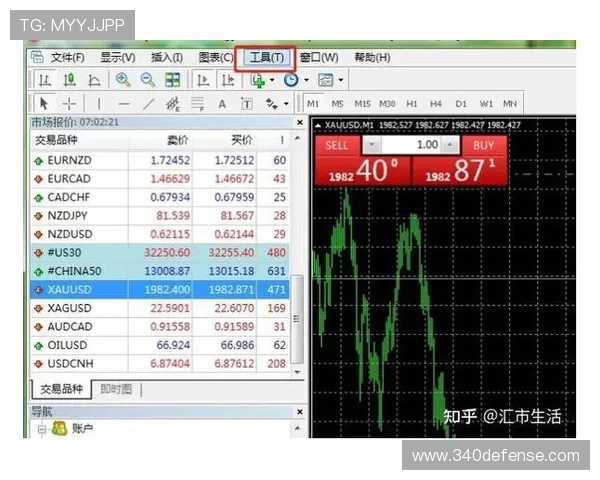
Task: Close the 导航 navigator panel
Action: pos(300,412)
